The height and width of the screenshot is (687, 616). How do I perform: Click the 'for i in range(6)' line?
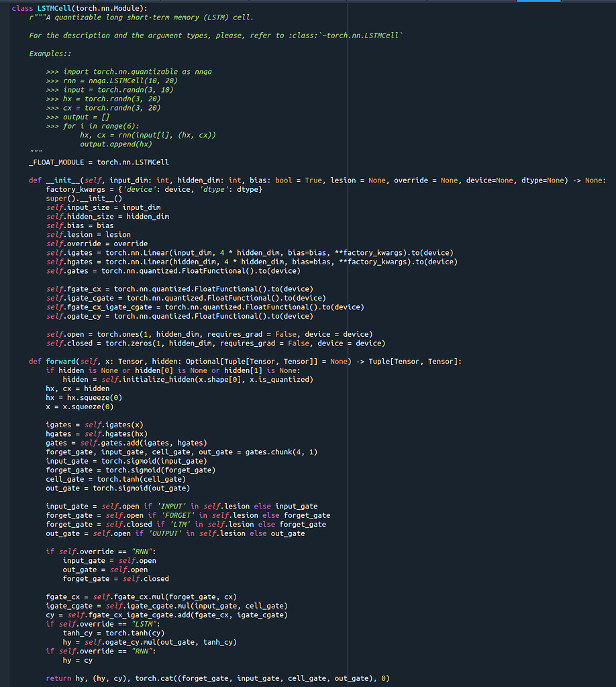pos(101,125)
